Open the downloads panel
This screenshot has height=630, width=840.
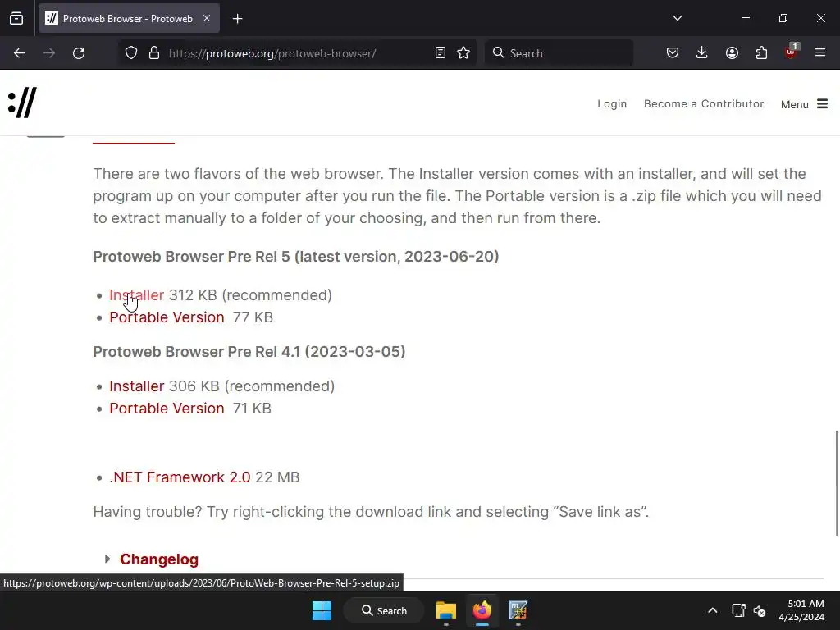tap(702, 53)
